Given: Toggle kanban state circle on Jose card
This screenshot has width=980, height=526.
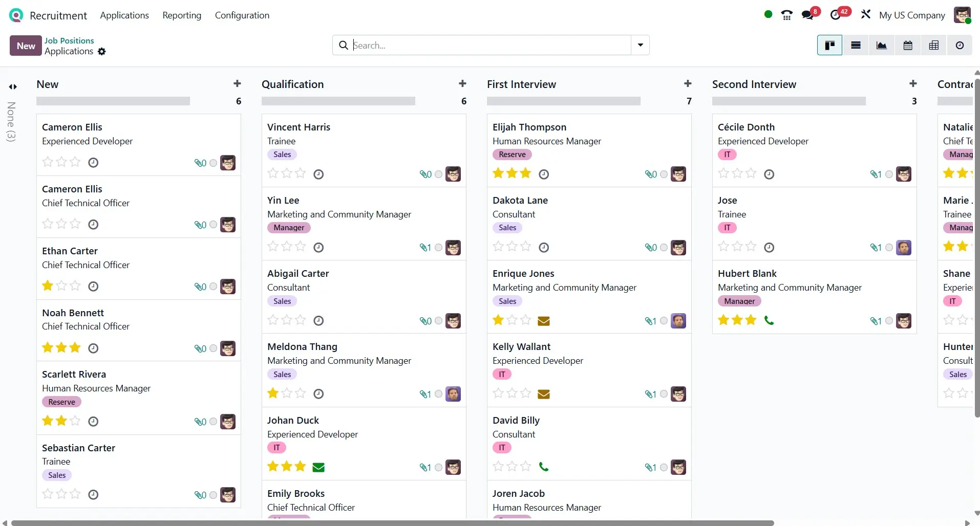Looking at the screenshot, I should [x=889, y=248].
